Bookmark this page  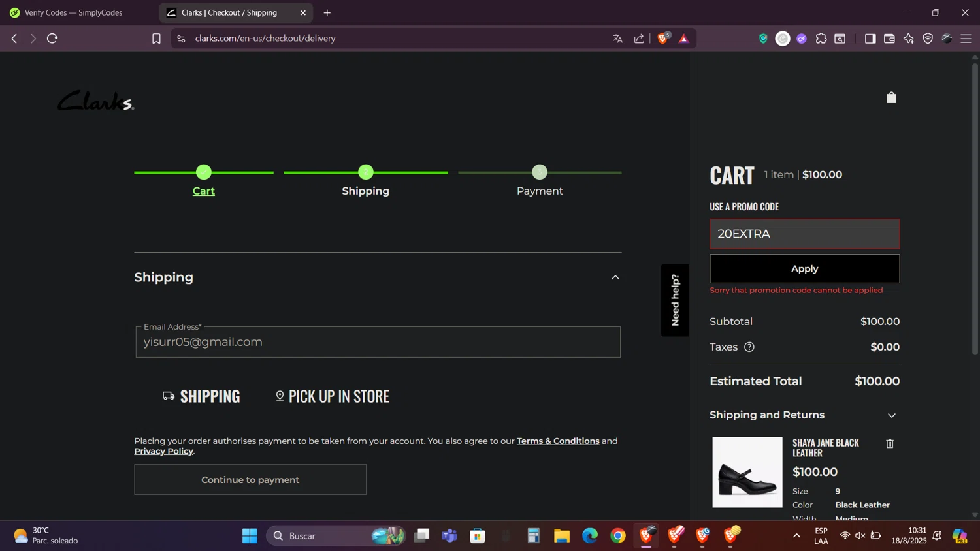pyautogui.click(x=156, y=39)
